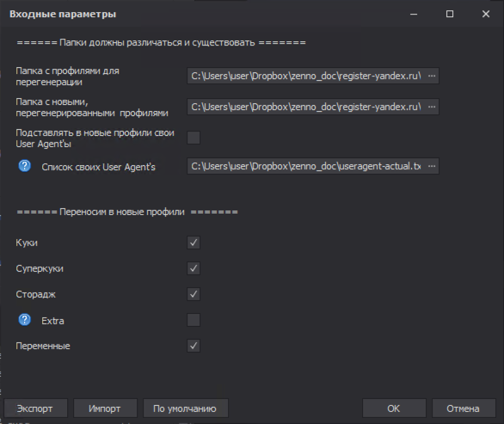Click the Экспорт button

(x=35, y=409)
